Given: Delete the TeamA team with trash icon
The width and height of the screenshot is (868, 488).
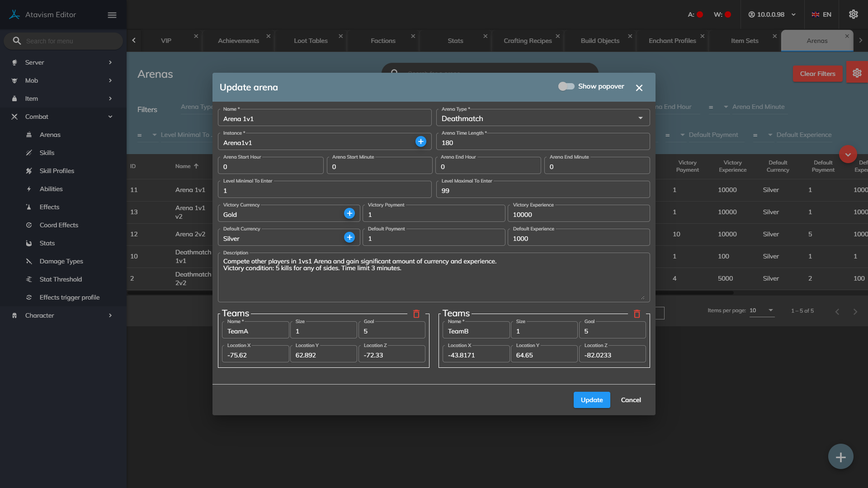Looking at the screenshot, I should click(x=416, y=314).
